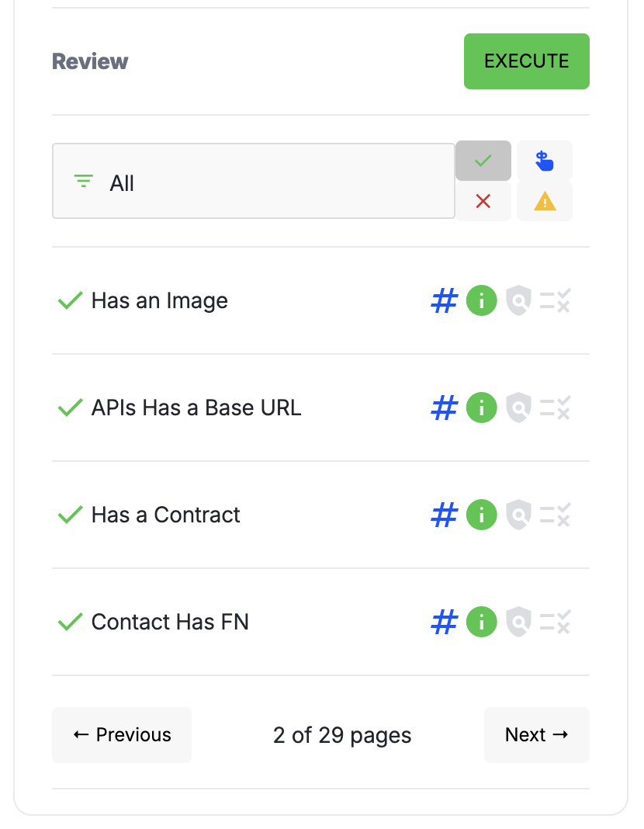Screen dimensions: 644x829
Task: Click shield search icon for Has a Contract
Action: [518, 515]
